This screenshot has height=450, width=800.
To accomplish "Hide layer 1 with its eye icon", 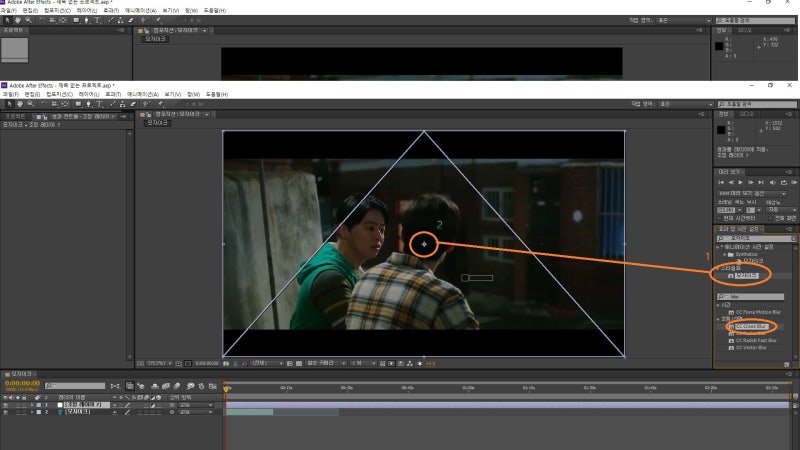I will pos(6,405).
